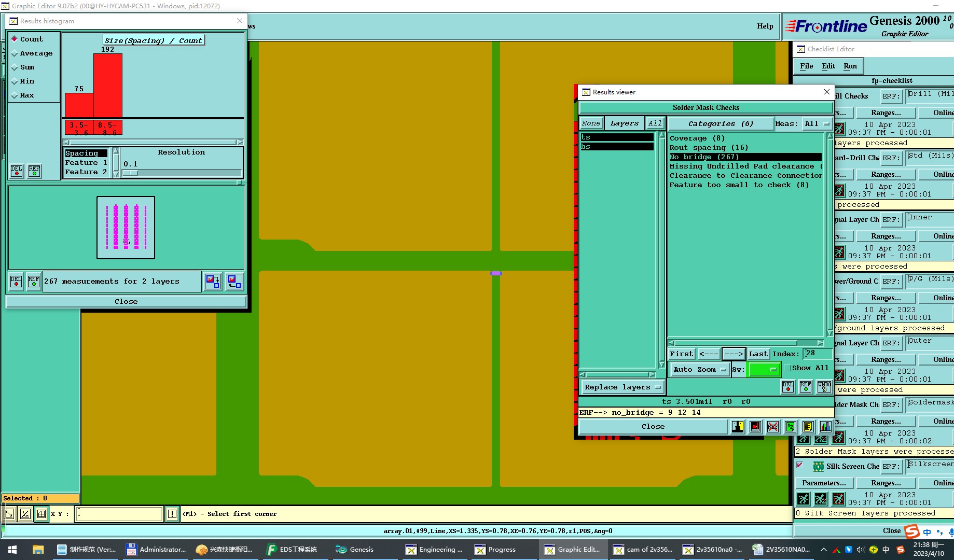Viewport: 954px width, 560px height.
Task: Open Meas All dropdown
Action: tap(817, 123)
